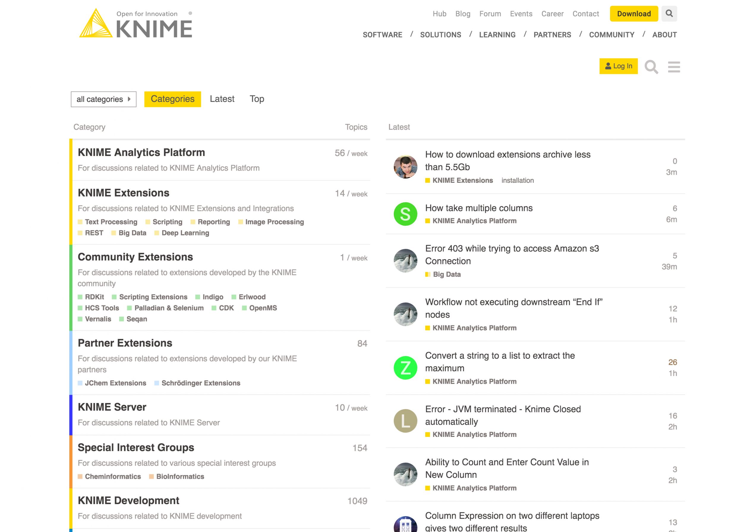
Task: Click the KNIME logo in the header
Action: pyautogui.click(x=136, y=24)
